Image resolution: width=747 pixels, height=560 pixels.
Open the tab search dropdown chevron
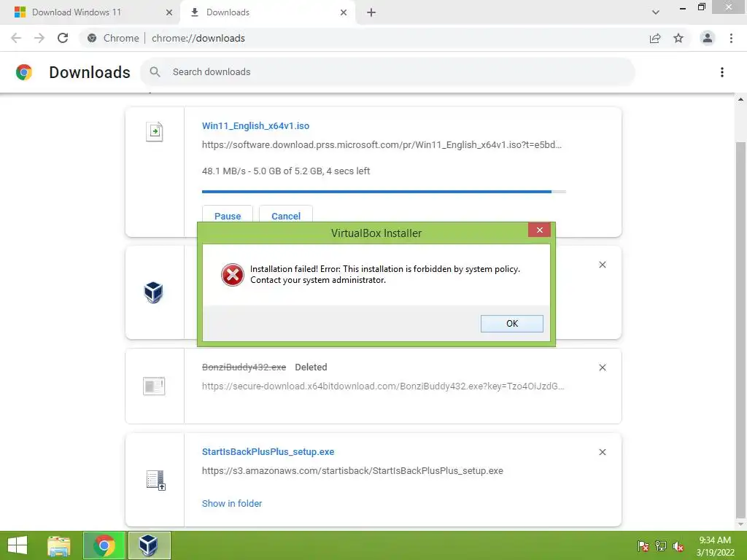coord(656,12)
